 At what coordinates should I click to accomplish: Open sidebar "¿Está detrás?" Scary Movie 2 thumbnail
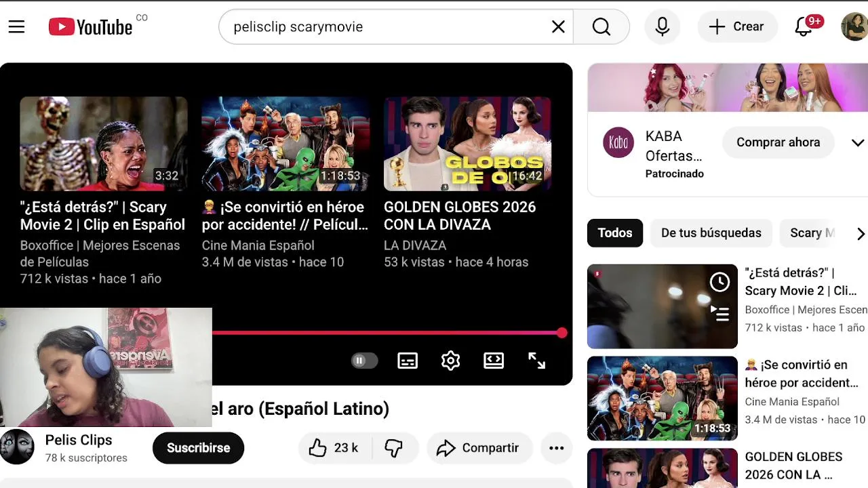(x=662, y=306)
